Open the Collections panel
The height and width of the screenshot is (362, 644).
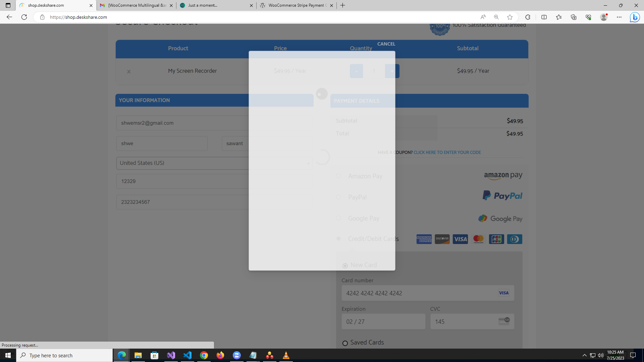[574, 17]
